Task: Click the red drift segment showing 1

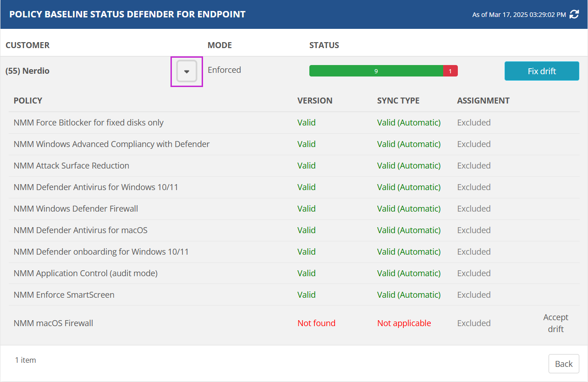Action: click(451, 71)
